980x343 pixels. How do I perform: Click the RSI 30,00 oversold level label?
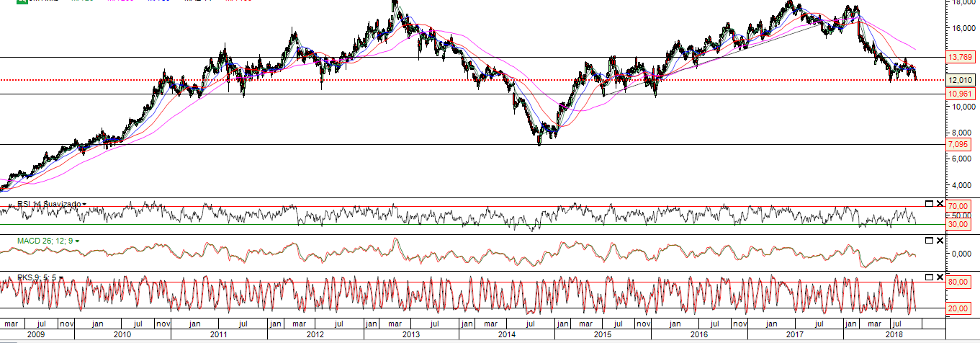click(x=958, y=224)
